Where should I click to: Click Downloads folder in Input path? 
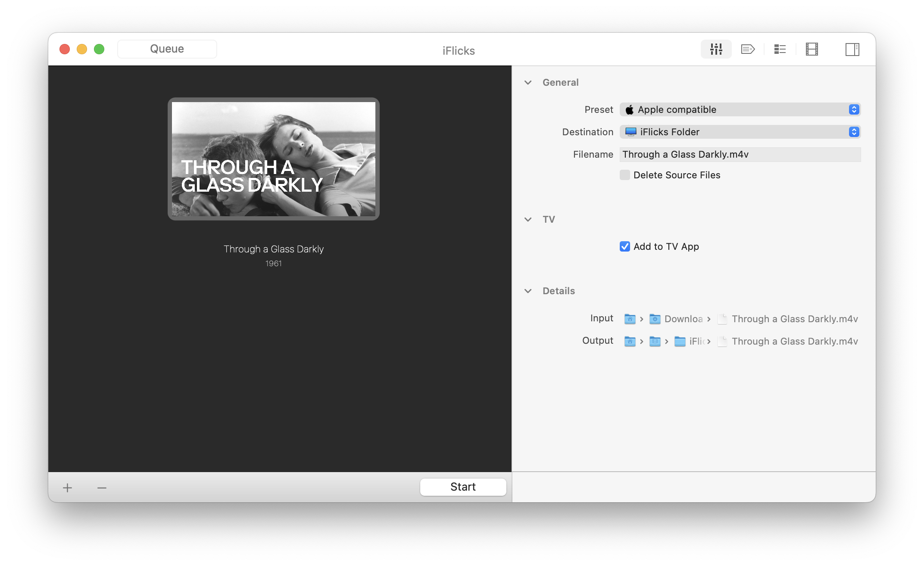tap(676, 319)
